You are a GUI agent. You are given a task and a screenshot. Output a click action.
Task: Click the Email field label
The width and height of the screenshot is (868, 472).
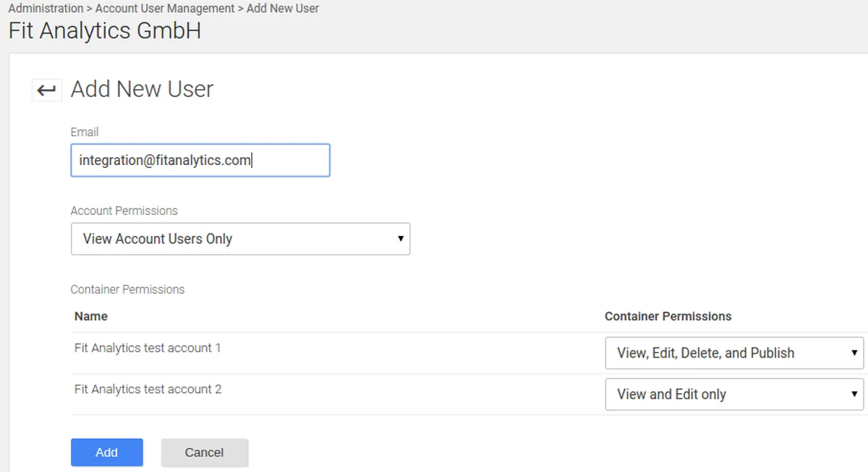[85, 132]
